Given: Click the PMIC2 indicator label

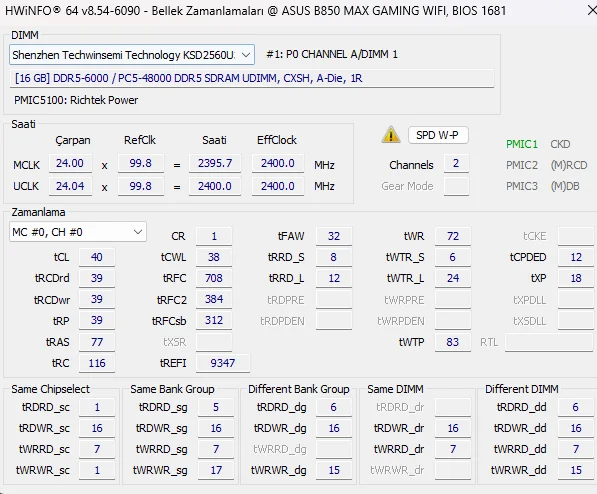Looking at the screenshot, I should (x=522, y=165).
